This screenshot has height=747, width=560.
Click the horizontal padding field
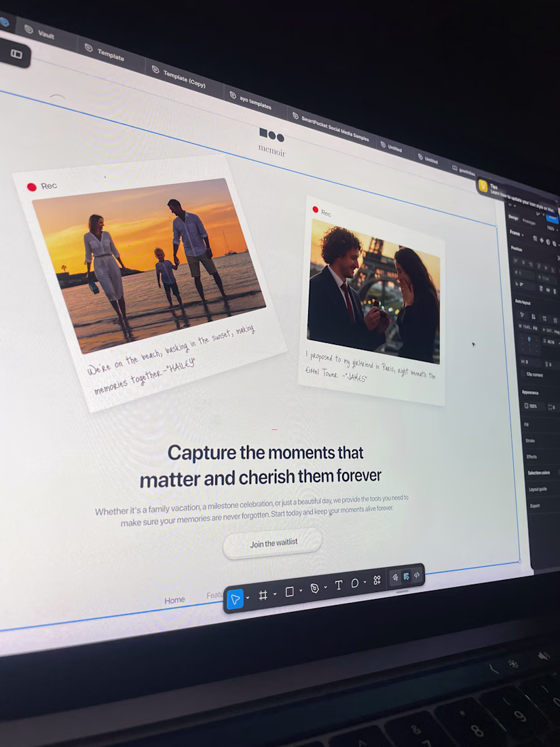point(529,362)
